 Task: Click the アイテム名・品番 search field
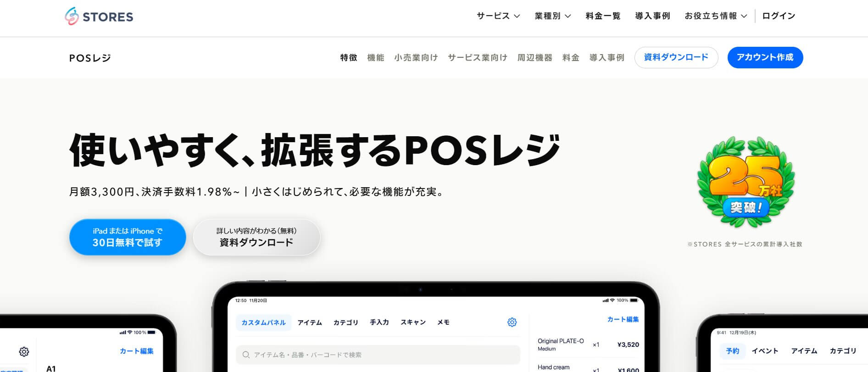click(378, 355)
